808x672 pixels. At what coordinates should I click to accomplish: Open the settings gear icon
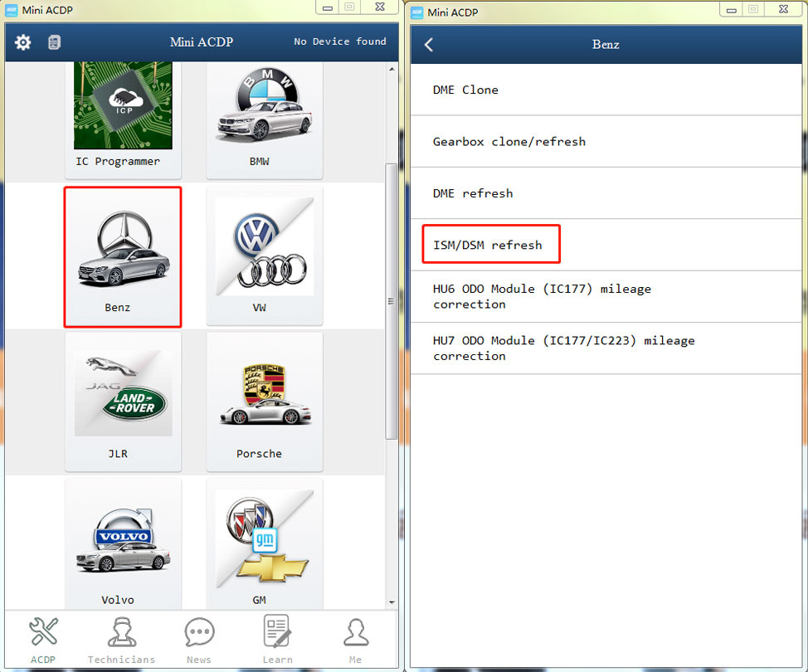tap(23, 42)
